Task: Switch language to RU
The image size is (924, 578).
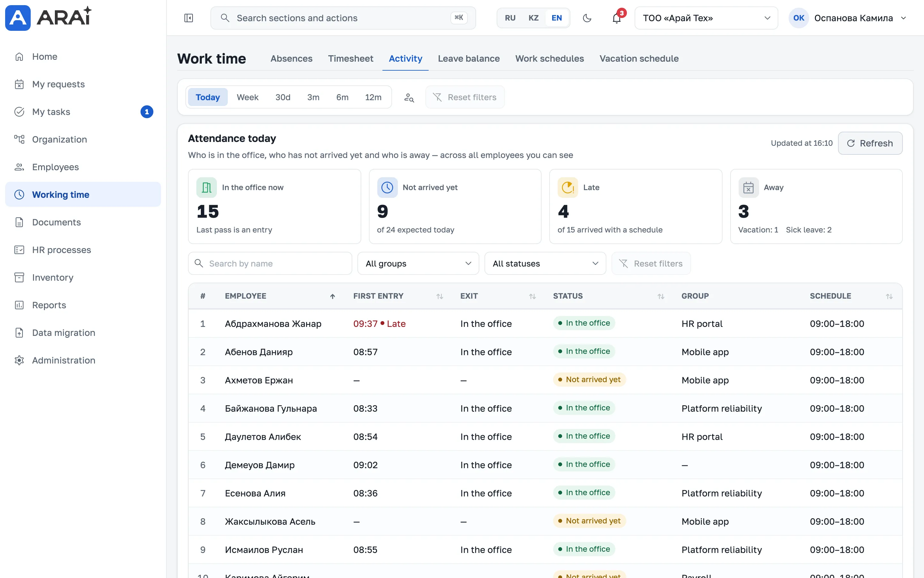Action: click(x=510, y=18)
